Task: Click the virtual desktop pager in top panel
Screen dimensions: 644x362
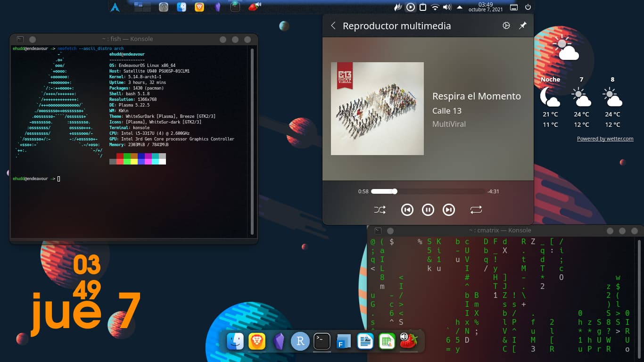Action: point(142,7)
